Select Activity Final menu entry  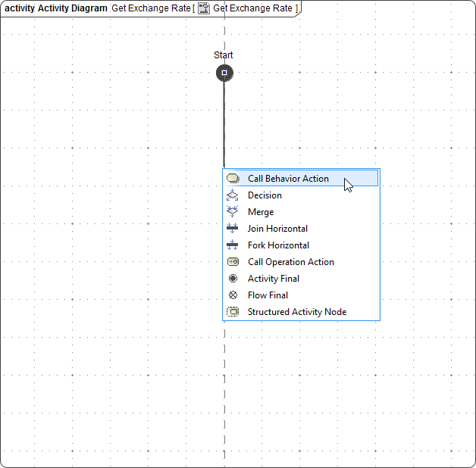274,279
